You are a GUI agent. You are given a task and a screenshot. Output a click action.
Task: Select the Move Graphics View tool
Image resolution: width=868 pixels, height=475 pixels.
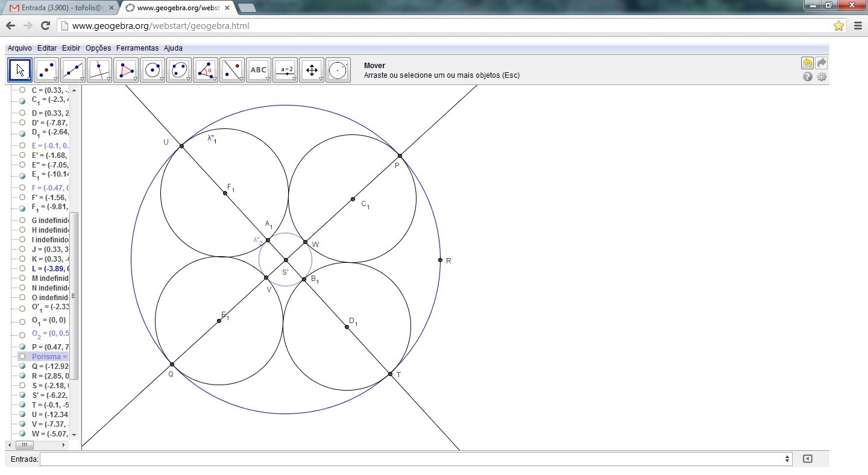point(312,70)
